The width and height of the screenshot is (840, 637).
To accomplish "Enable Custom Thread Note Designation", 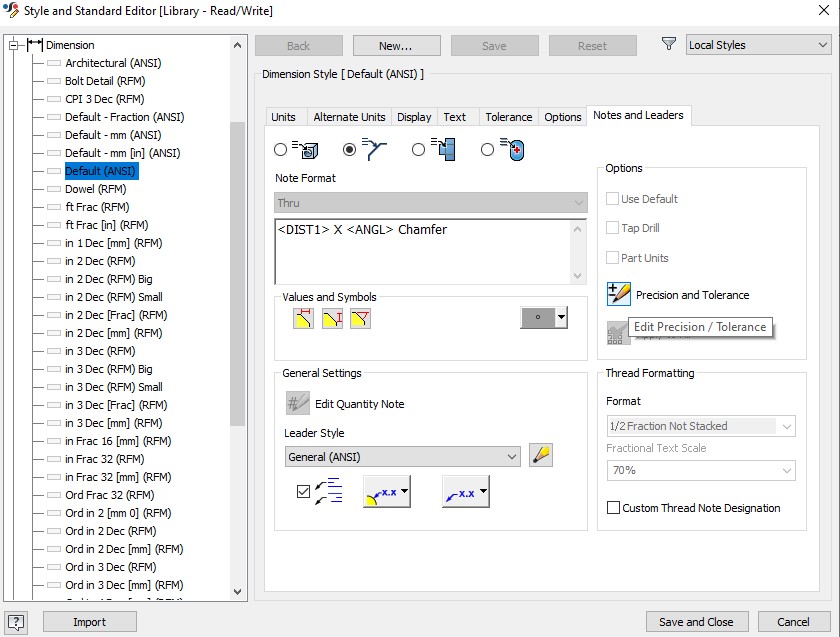I will coord(613,507).
